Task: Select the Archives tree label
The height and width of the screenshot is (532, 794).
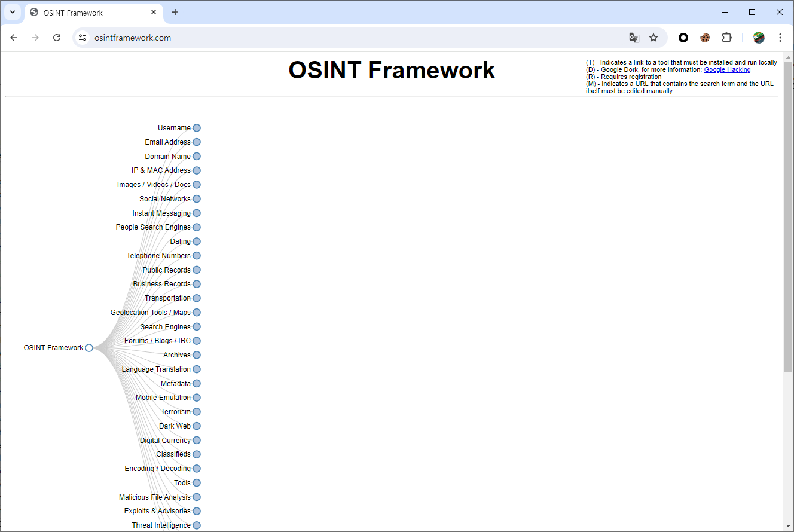Action: [x=177, y=355]
